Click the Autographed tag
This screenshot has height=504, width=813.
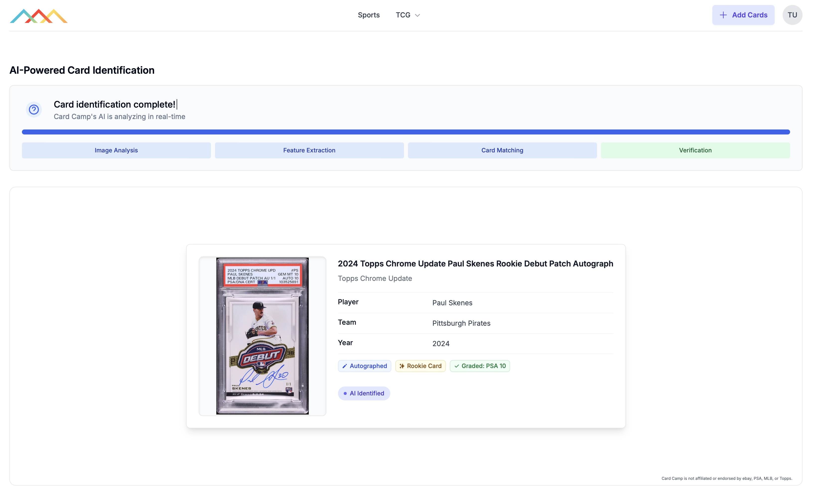click(364, 366)
